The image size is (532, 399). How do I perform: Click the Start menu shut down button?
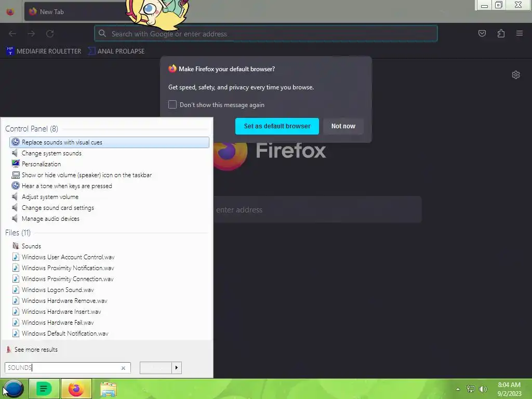point(156,368)
